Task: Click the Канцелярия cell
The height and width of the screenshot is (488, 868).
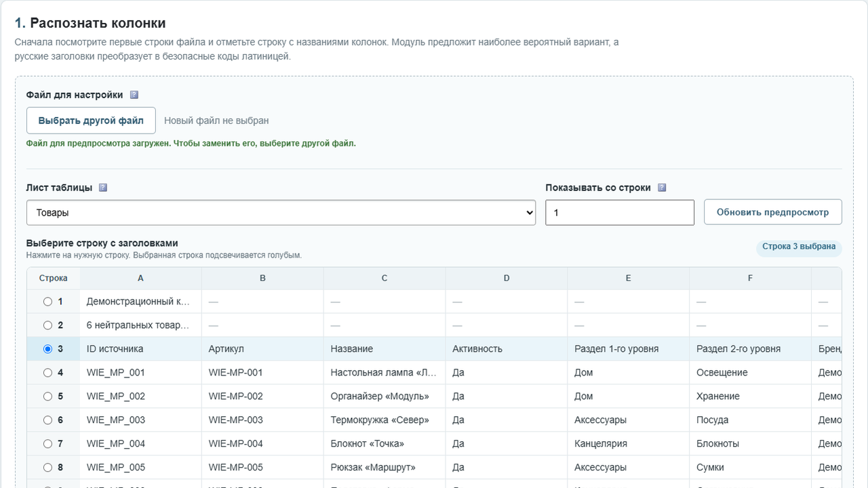Action: tap(629, 444)
